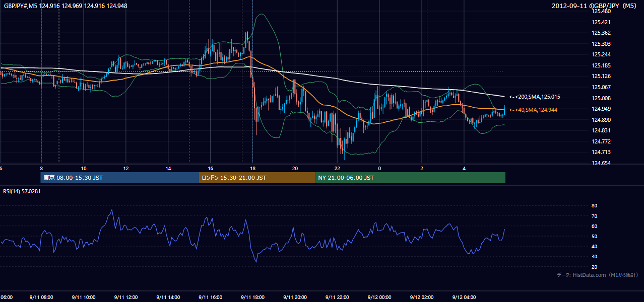Click the 200 SMA 125.015 line label
The width and height of the screenshot is (644, 302).
tap(534, 97)
